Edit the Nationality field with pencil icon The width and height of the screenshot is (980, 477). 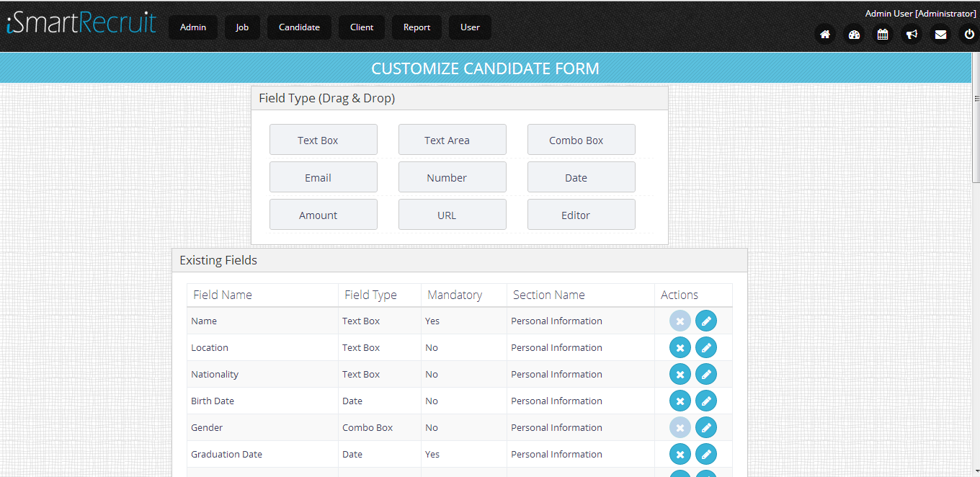[706, 375]
